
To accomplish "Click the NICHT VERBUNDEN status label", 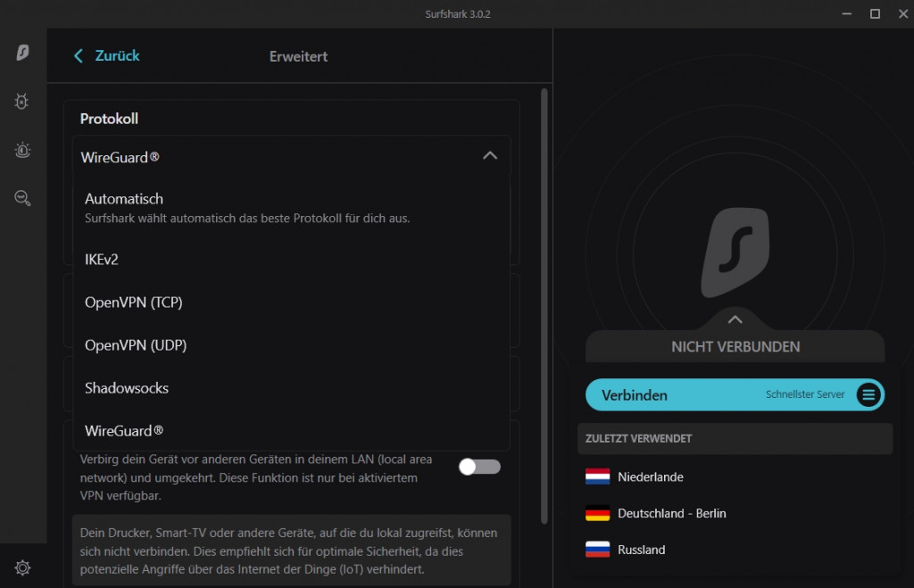I will (x=735, y=347).
